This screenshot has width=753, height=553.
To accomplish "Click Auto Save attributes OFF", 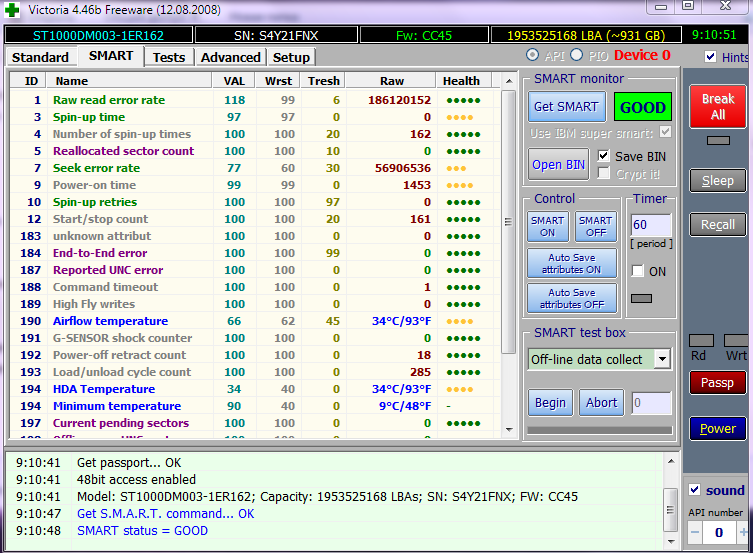I will click(x=571, y=298).
